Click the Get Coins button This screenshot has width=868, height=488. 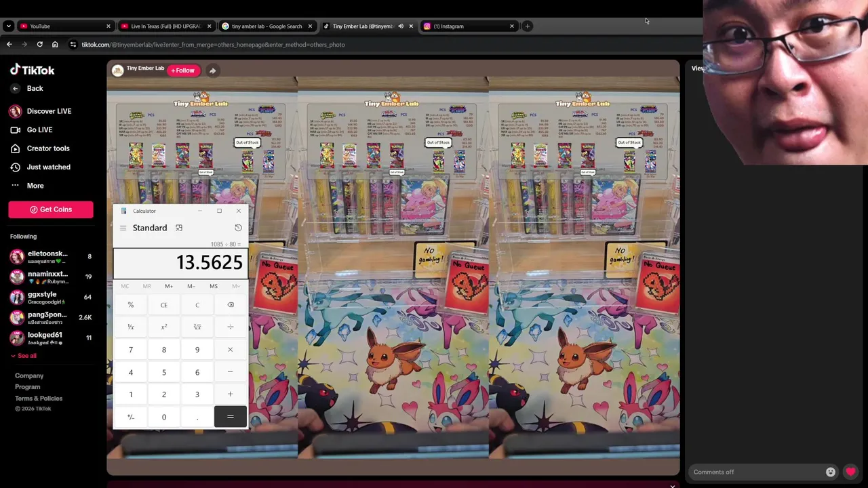tap(51, 209)
